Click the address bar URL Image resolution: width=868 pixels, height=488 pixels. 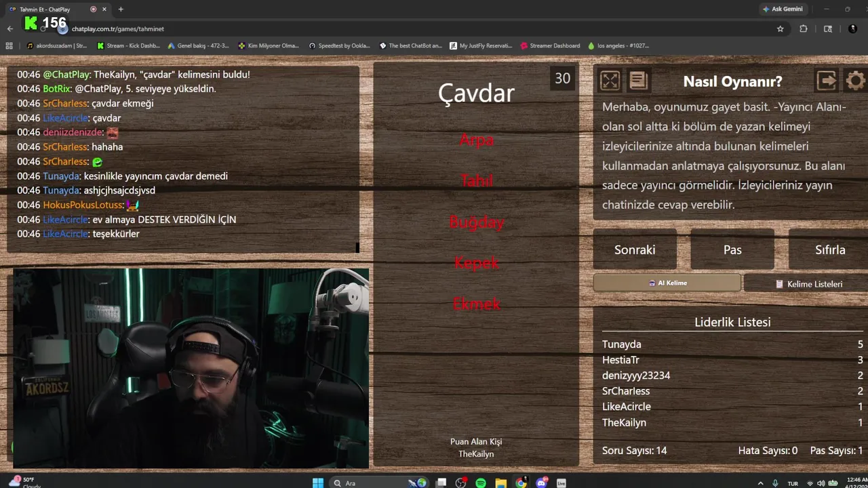point(118,29)
